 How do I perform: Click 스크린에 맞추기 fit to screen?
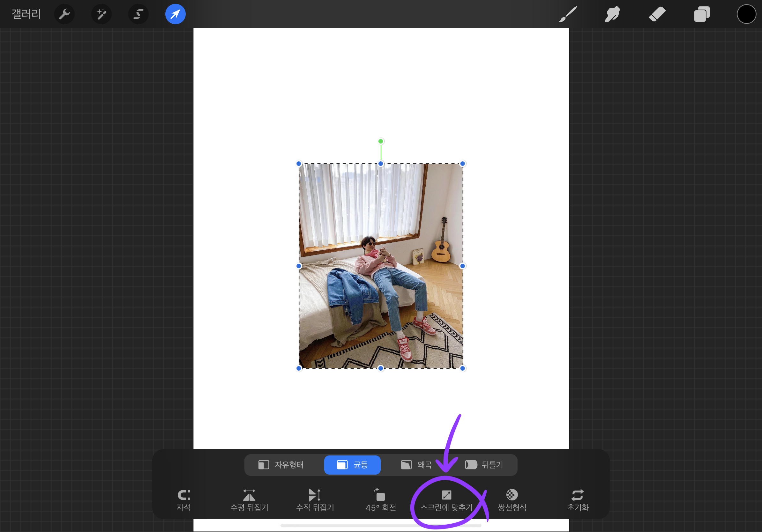447,500
